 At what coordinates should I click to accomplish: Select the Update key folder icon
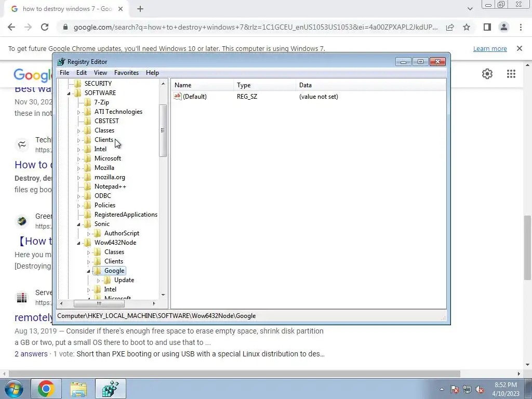click(x=107, y=280)
